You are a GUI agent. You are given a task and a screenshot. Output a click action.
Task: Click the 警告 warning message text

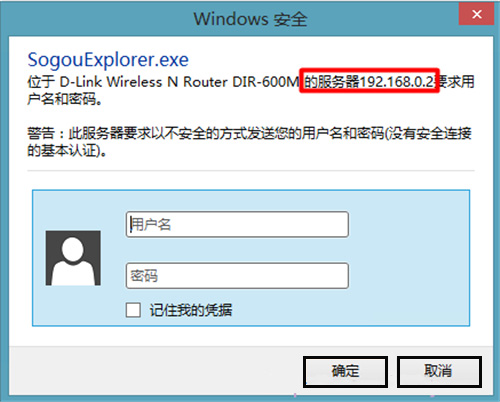249,142
